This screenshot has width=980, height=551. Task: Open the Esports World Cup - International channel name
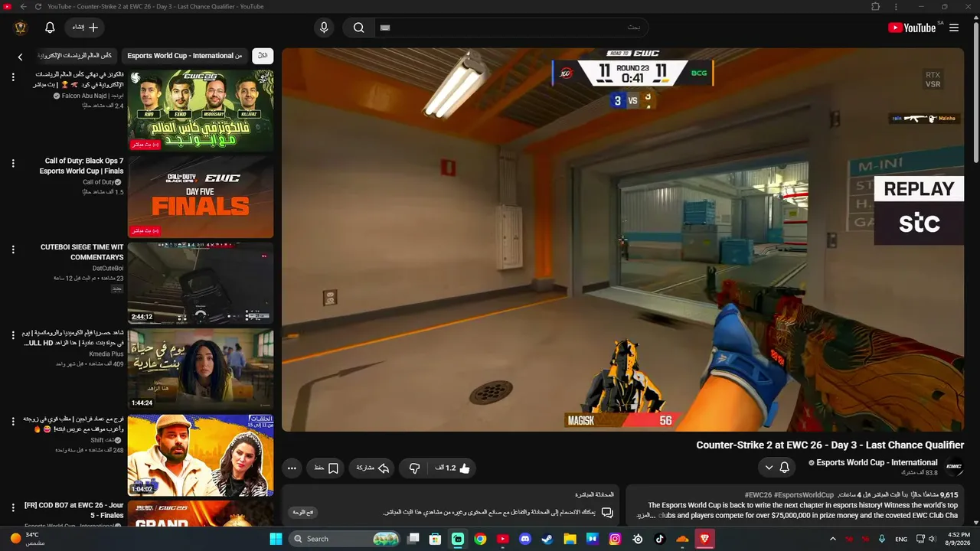coord(877,462)
